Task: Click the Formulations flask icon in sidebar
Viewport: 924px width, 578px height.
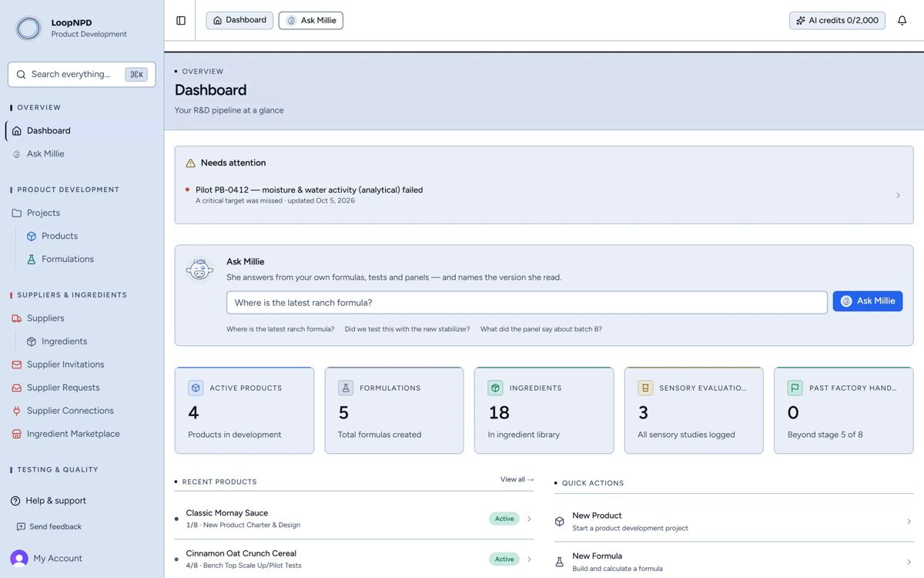Action: click(x=32, y=260)
